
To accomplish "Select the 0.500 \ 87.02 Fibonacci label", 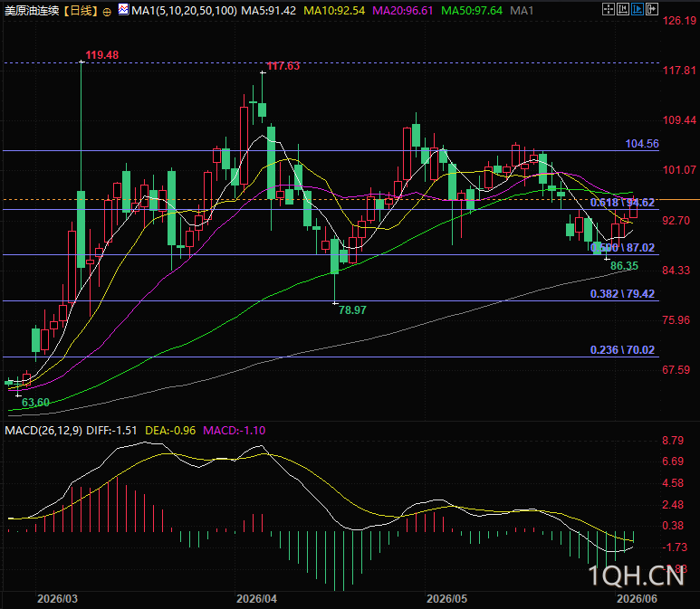I will pos(622,248).
